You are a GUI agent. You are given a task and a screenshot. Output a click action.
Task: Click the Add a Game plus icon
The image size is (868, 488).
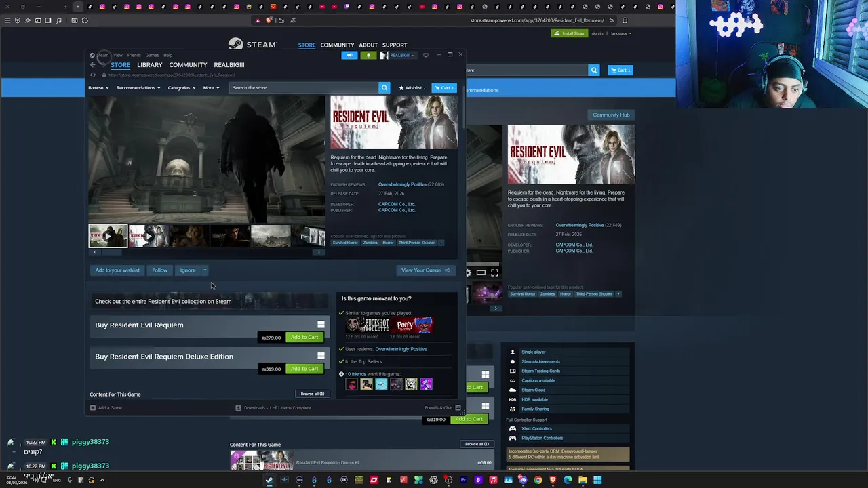[x=93, y=408]
